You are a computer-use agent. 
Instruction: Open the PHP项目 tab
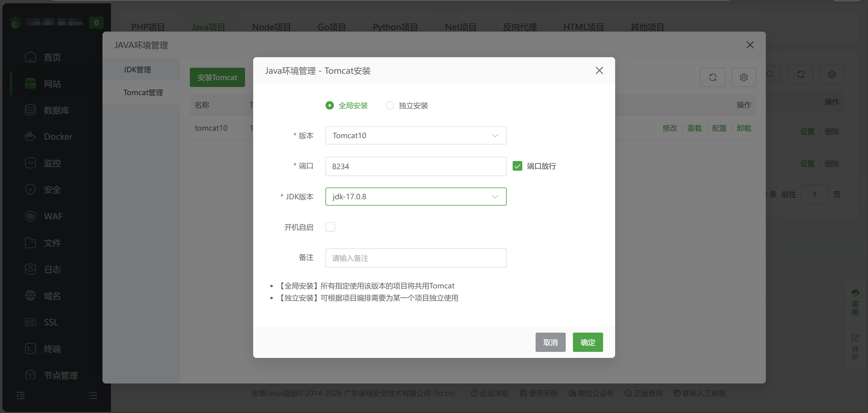click(x=148, y=27)
